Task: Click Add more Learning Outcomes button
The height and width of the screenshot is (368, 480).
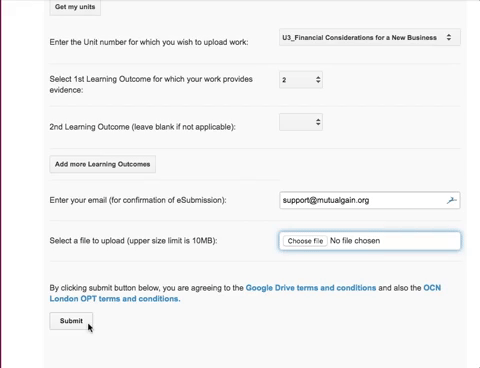Action: [x=103, y=164]
